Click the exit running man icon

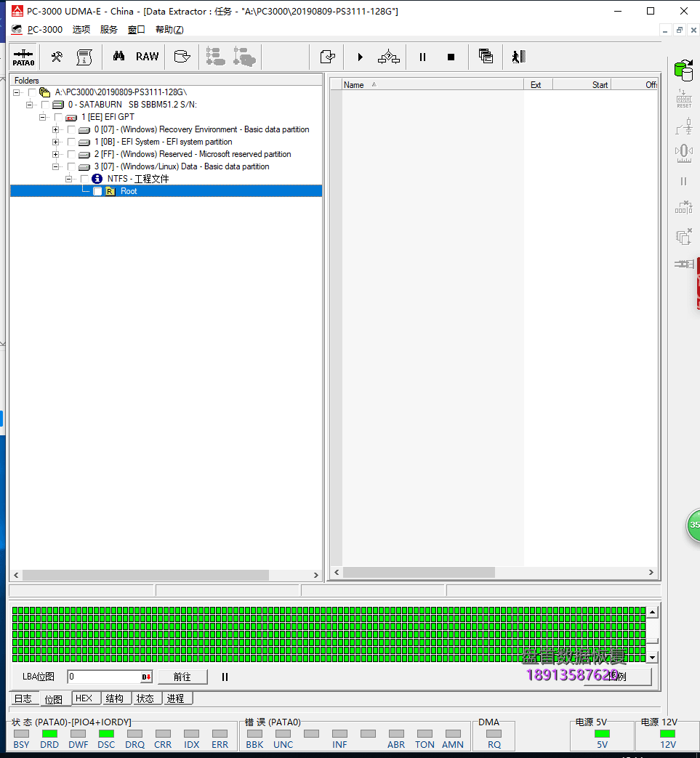click(x=519, y=57)
